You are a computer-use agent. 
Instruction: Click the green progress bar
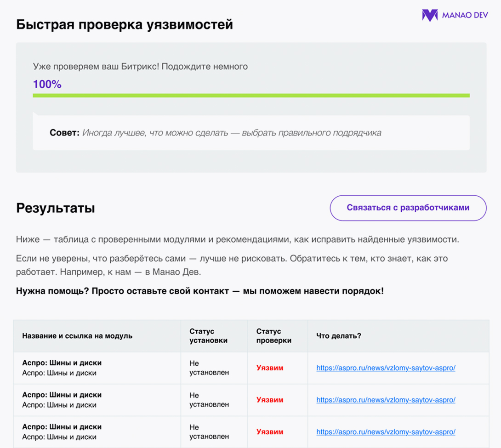251,96
